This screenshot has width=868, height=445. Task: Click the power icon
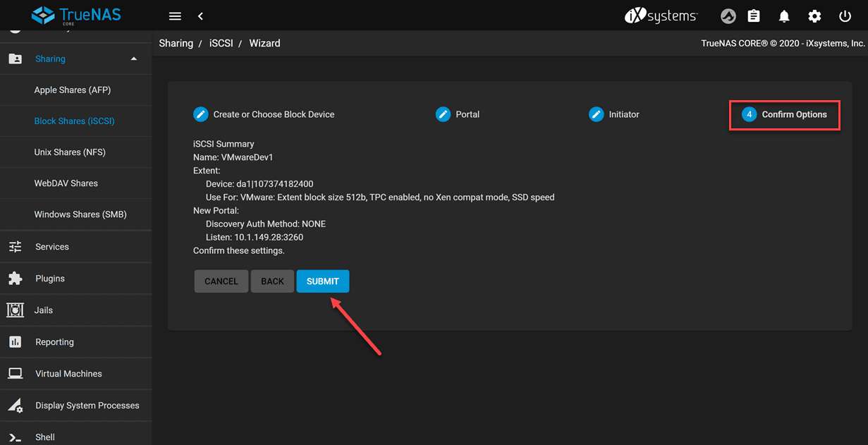(845, 16)
